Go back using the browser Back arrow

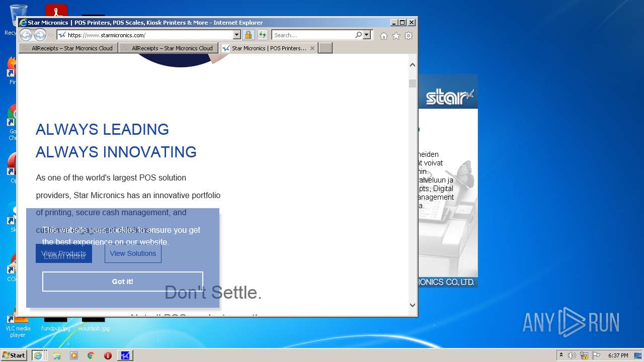pyautogui.click(x=26, y=35)
